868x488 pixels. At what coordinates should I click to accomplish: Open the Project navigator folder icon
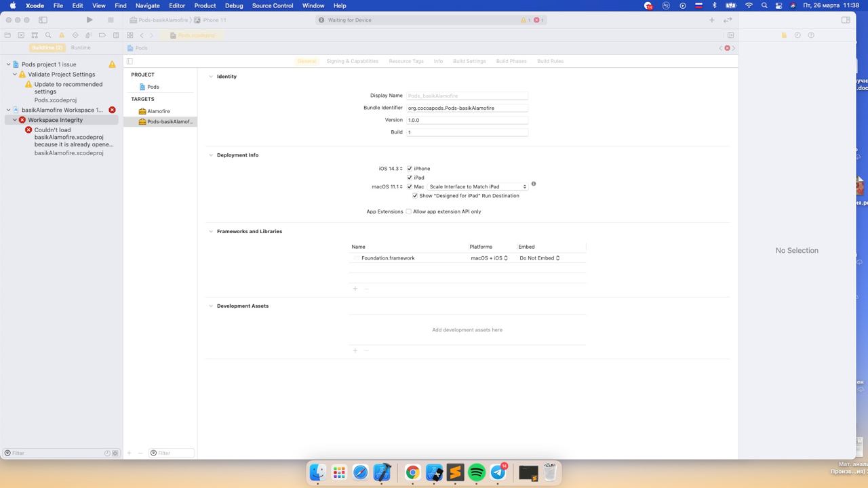coord(7,35)
